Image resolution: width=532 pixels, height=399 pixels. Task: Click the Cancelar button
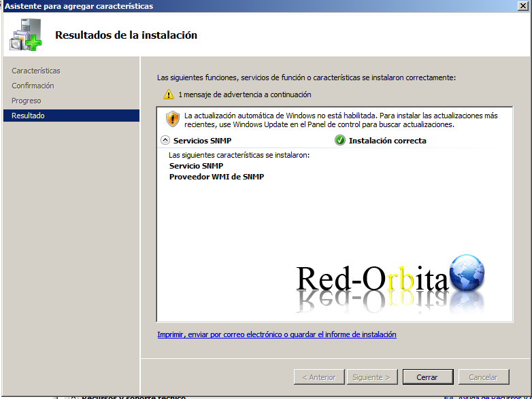483,377
